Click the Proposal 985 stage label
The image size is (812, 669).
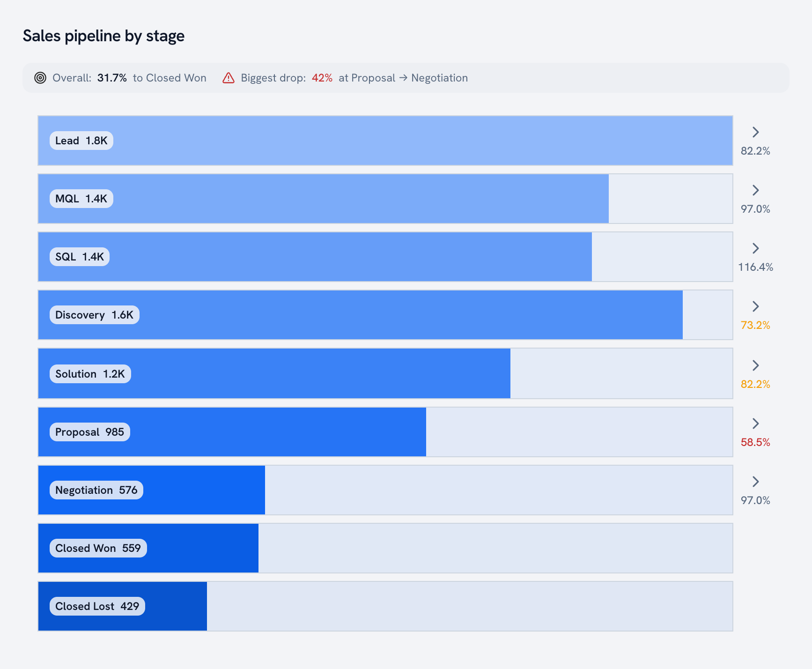click(90, 432)
